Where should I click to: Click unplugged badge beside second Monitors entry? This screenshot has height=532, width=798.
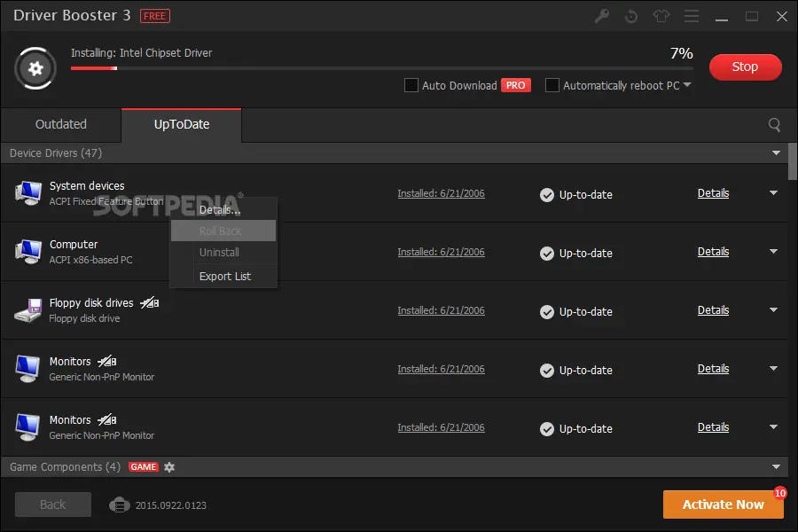point(107,420)
